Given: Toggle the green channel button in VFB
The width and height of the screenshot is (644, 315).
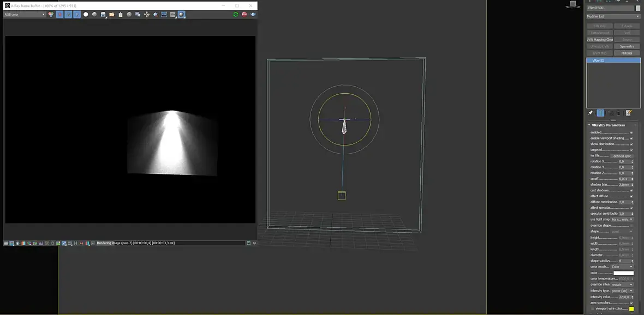Looking at the screenshot, I should click(68, 14).
